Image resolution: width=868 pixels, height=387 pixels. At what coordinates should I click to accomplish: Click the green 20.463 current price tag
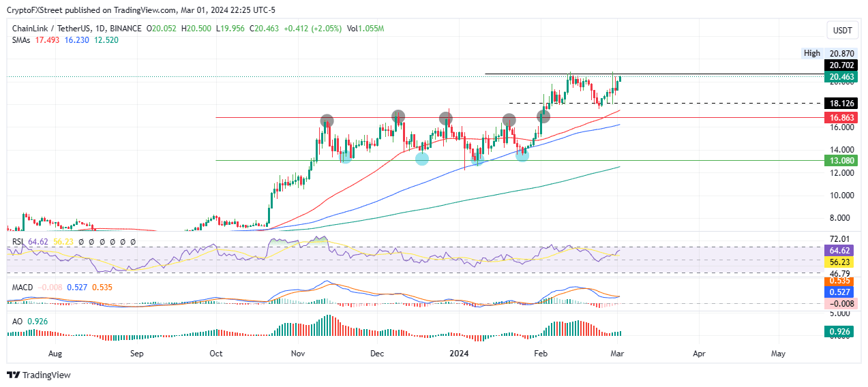coord(841,77)
